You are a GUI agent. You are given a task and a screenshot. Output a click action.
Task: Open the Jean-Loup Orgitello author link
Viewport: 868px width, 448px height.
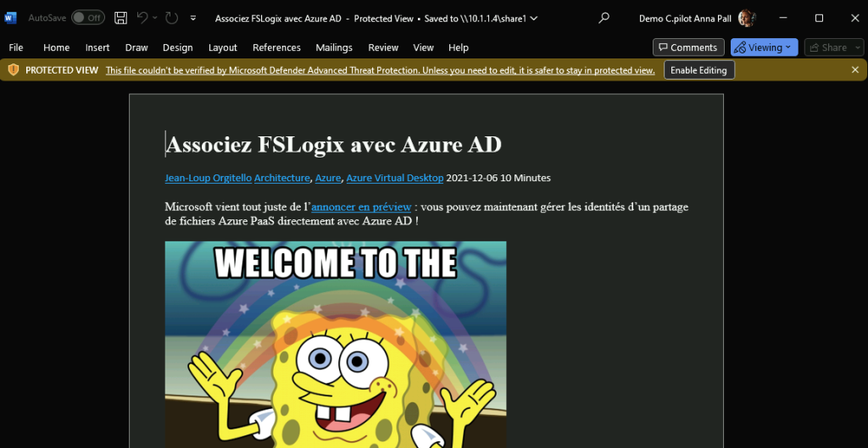tap(209, 178)
